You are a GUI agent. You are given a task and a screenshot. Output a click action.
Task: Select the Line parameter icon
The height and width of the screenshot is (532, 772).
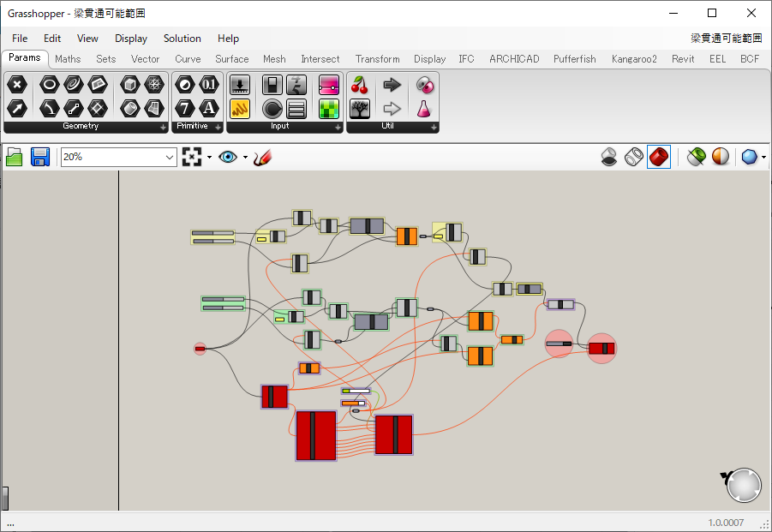coord(74,108)
